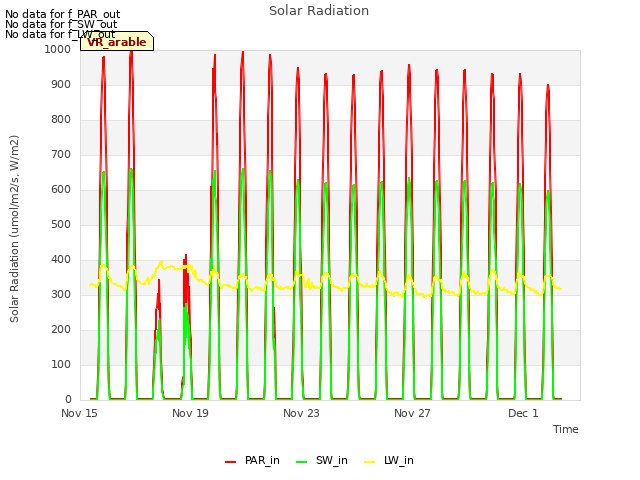The height and width of the screenshot is (480, 640).
Task: Toggle the PAR_in legend entry
Action: [x=252, y=460]
